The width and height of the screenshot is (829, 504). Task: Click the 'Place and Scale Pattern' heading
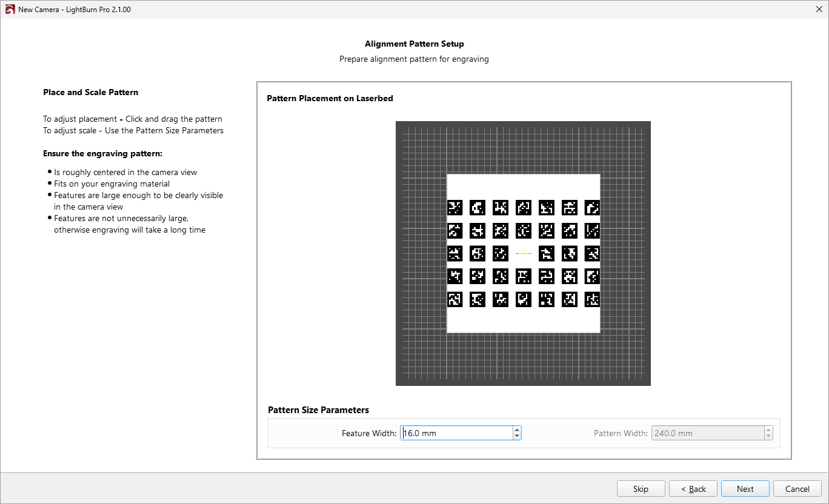point(91,93)
